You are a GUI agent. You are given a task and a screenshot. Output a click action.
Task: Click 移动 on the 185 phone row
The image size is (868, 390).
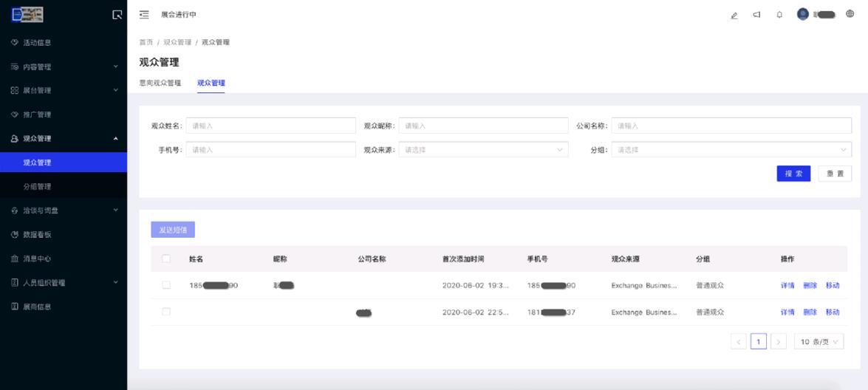(x=833, y=285)
